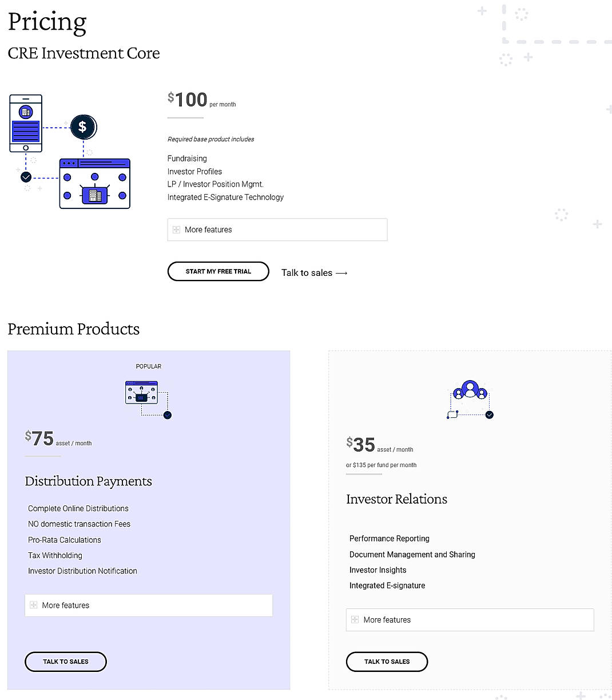Select the Distribution Payments card
The width and height of the screenshot is (612, 700).
click(148, 519)
